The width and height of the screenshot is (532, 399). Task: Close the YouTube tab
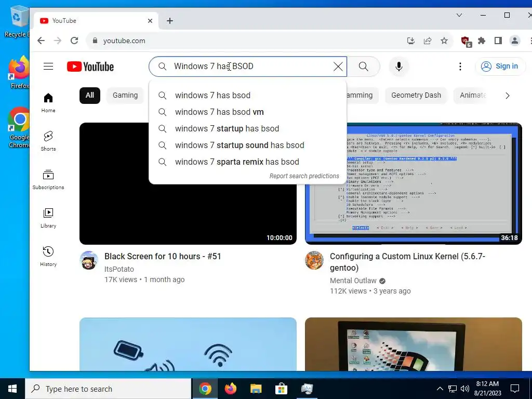click(x=150, y=21)
